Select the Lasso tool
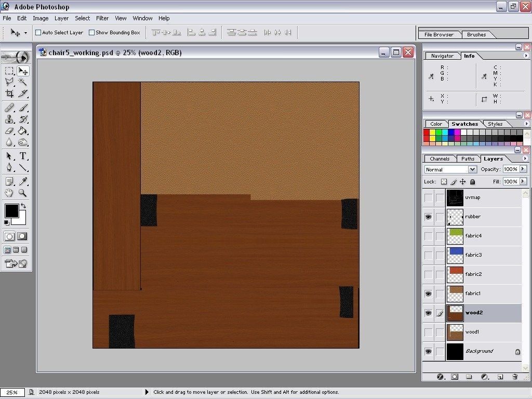Image resolution: width=532 pixels, height=399 pixels. coord(9,82)
